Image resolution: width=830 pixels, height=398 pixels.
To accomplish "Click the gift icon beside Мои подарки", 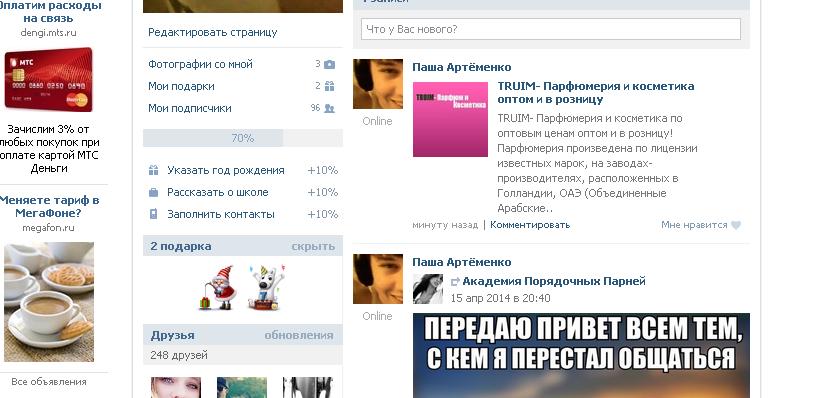I will click(x=329, y=86).
